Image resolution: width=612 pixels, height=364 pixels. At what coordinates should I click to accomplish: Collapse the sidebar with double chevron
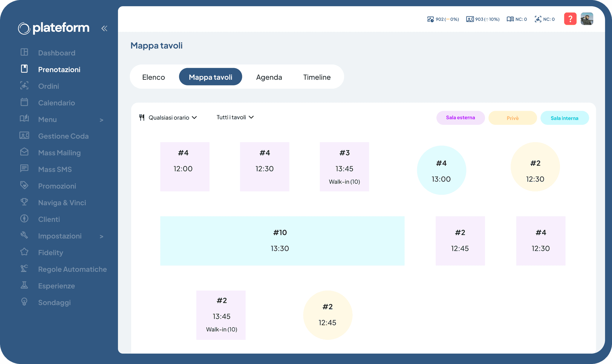tap(104, 28)
